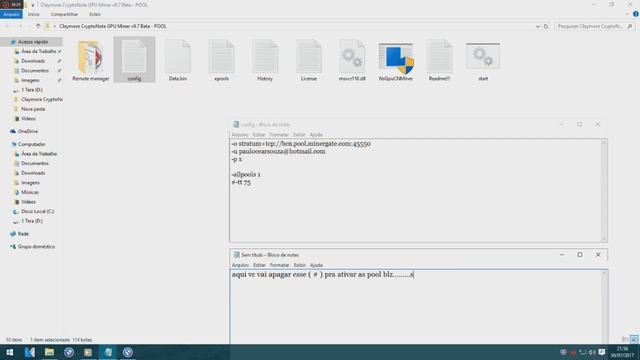Open the Exibir ribbon tab

pos(95,14)
